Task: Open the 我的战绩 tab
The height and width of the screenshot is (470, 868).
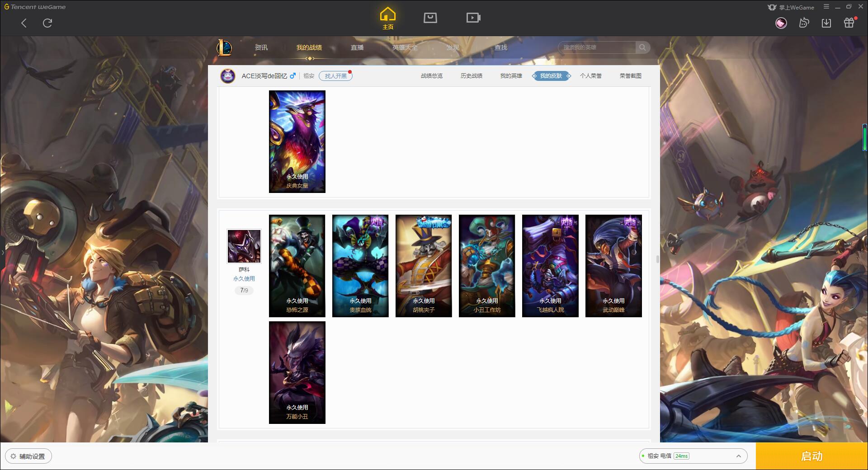Action: click(x=309, y=47)
